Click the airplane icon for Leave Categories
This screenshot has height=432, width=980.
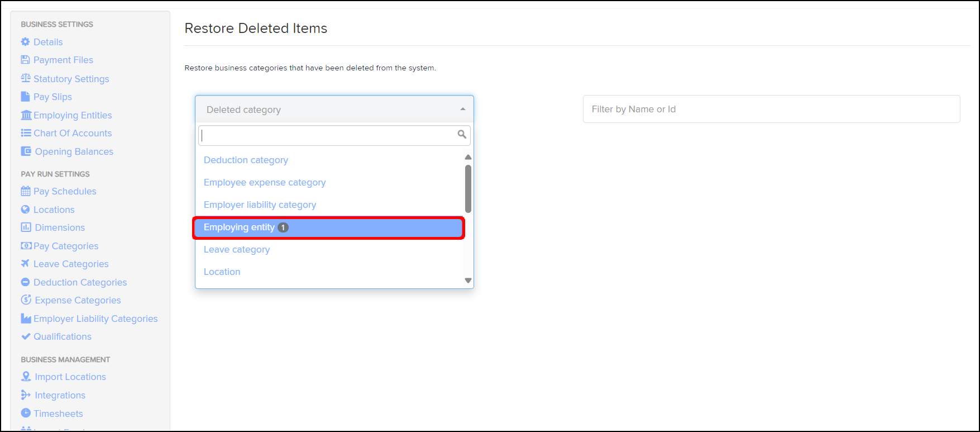pos(25,263)
